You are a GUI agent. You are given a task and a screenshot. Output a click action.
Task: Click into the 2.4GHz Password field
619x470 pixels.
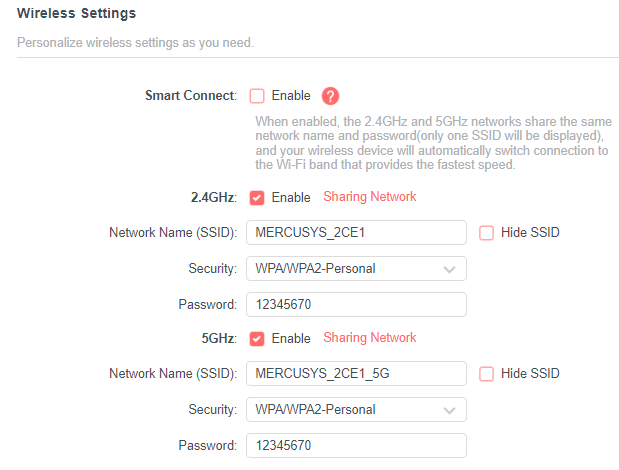(356, 304)
